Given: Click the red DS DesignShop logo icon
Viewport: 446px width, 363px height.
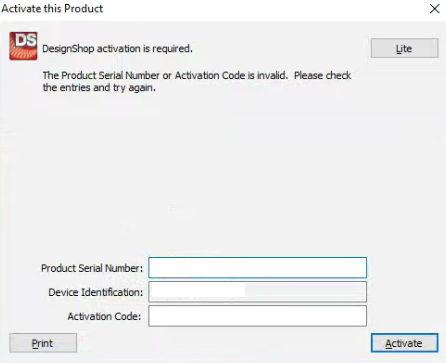Looking at the screenshot, I should tap(23, 46).
